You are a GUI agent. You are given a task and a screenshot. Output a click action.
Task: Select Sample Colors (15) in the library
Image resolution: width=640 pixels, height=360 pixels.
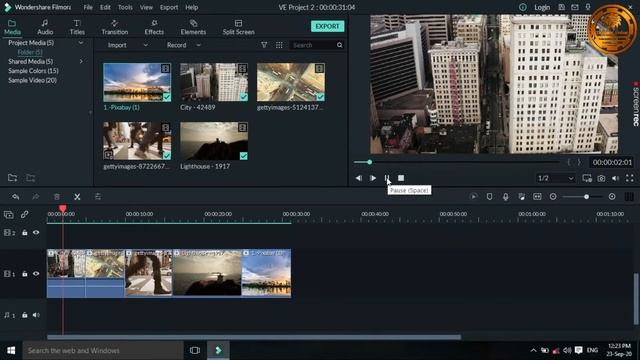point(33,71)
